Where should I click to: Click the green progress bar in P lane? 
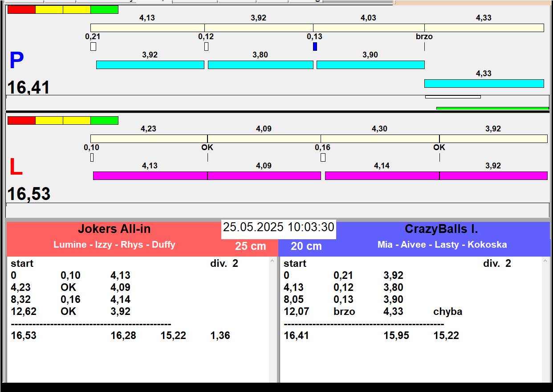(x=492, y=108)
